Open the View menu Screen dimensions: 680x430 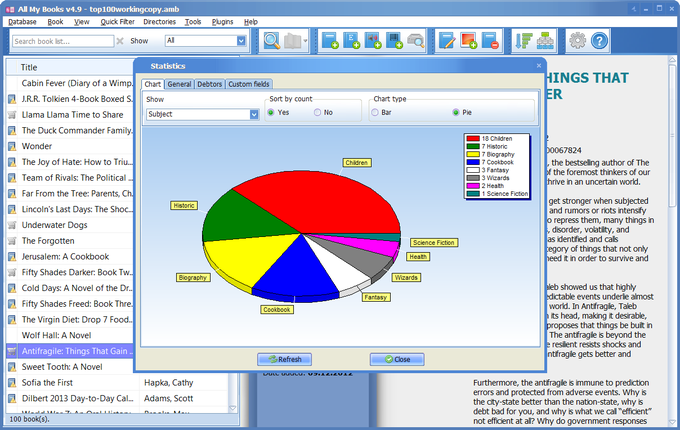click(82, 22)
